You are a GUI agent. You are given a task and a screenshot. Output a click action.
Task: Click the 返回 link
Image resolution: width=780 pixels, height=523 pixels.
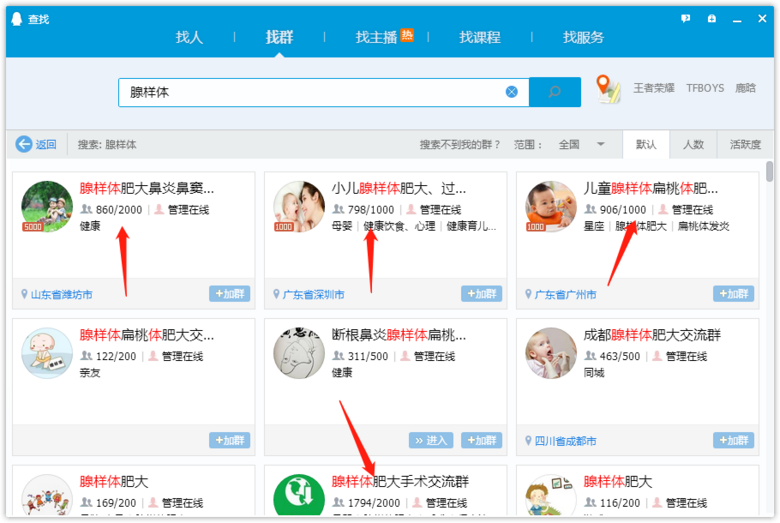coord(46,144)
